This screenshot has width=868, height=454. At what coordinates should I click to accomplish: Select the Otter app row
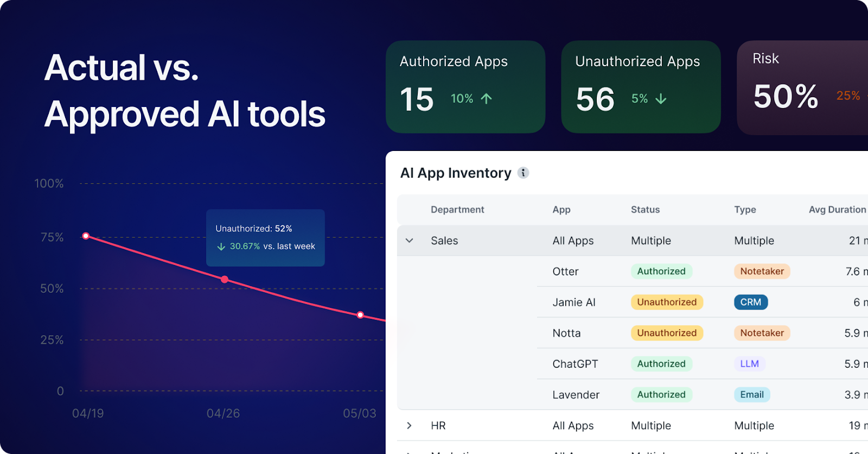pyautogui.click(x=565, y=272)
